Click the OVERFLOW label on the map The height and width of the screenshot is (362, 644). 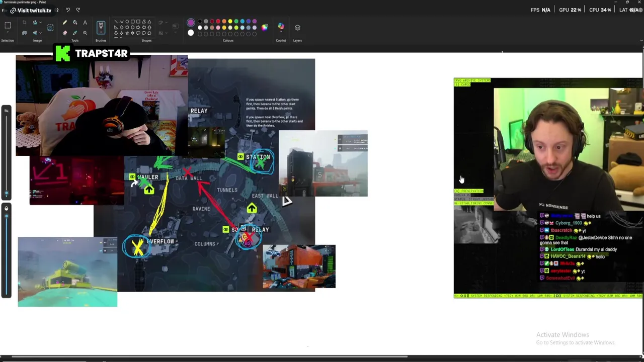pyautogui.click(x=160, y=241)
